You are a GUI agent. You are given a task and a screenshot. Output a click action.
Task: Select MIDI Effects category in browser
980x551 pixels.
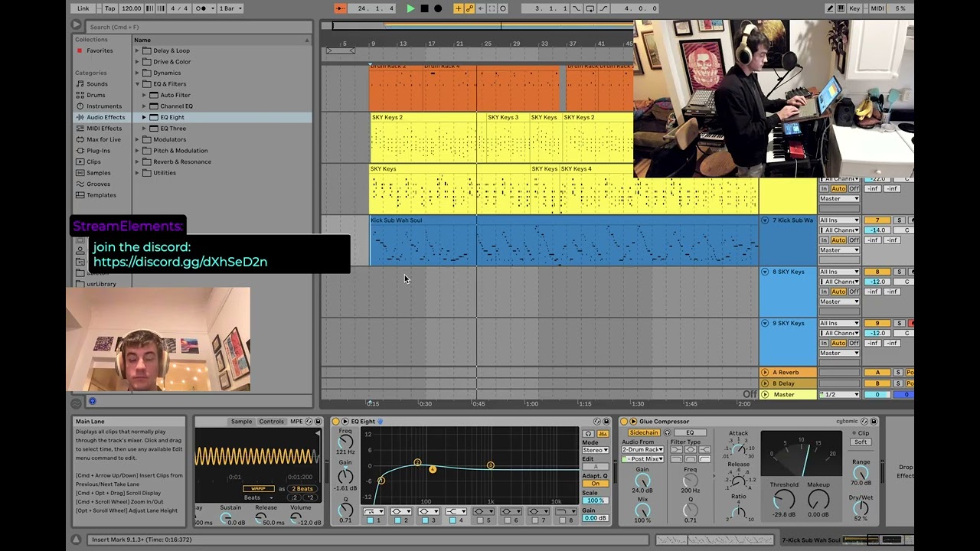tap(104, 129)
